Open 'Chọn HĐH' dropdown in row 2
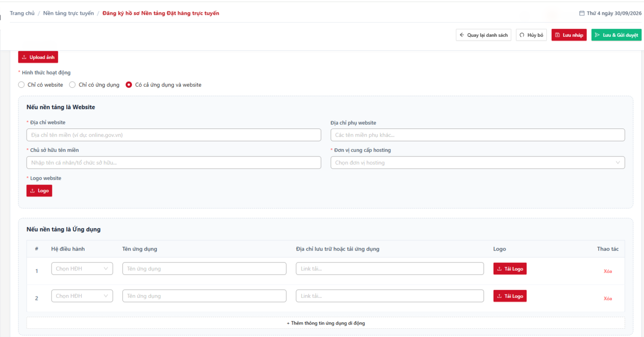Viewport: 644px width, 337px height. point(82,296)
